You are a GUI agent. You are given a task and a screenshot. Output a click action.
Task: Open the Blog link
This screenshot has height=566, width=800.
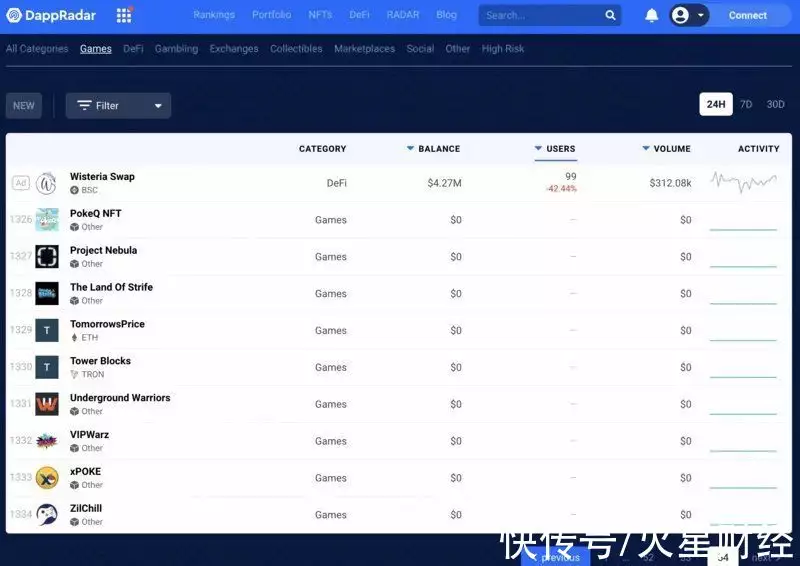(x=446, y=15)
